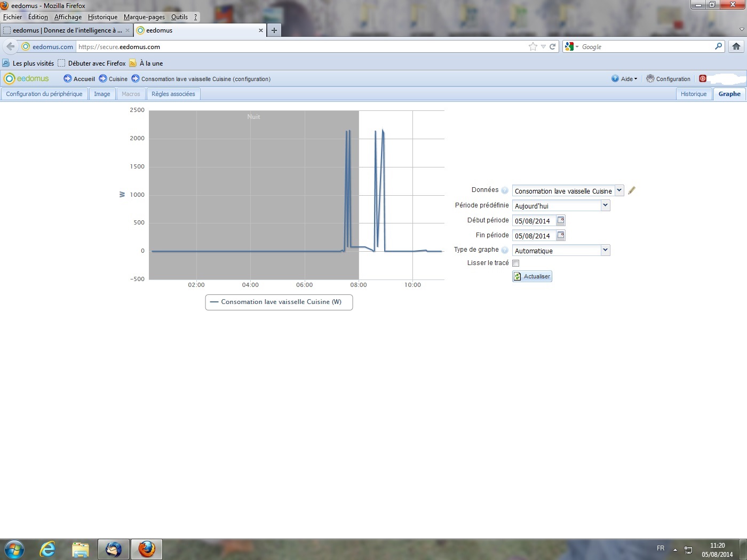The height and width of the screenshot is (560, 747).
Task: Go to Firefox home page icon
Action: (x=736, y=46)
